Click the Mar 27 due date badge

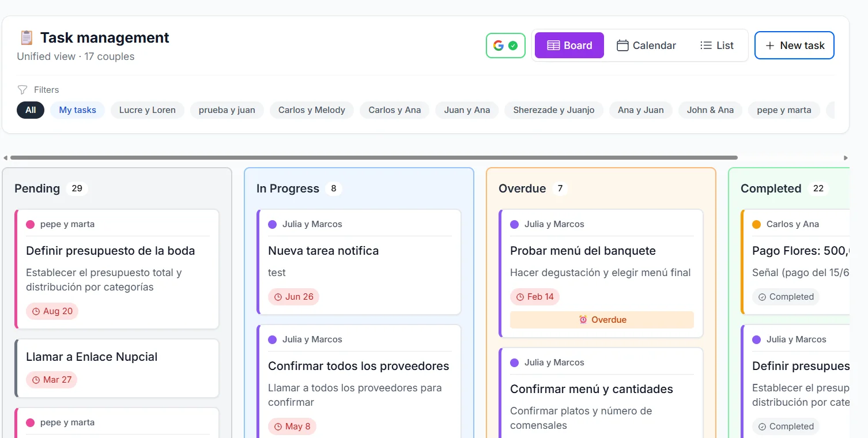[x=51, y=380]
